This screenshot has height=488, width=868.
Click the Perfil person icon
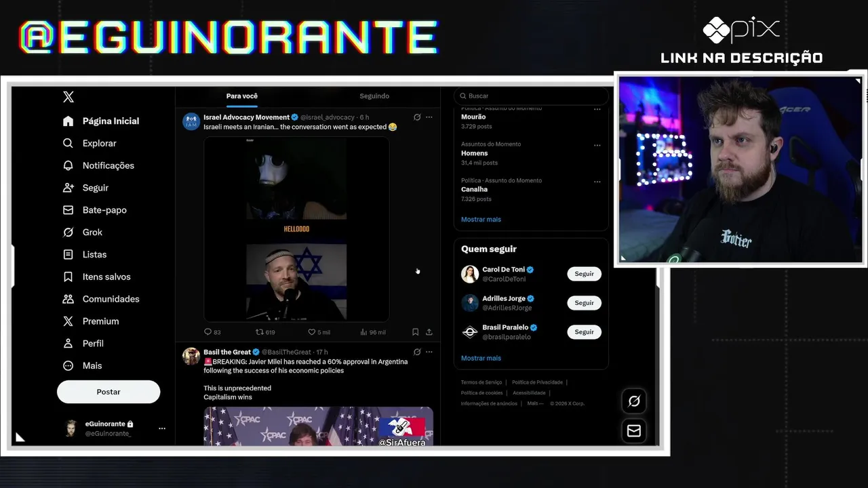(x=68, y=343)
